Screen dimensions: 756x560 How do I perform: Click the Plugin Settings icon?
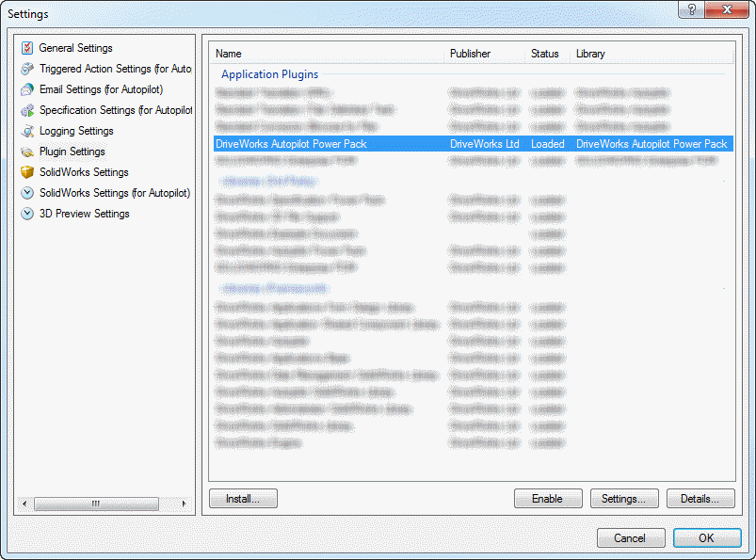point(27,152)
